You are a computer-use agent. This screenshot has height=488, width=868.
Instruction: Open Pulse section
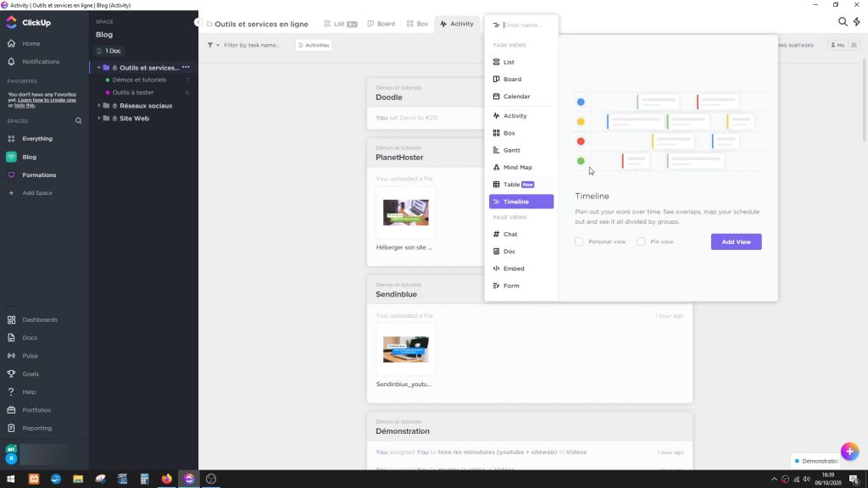coord(23,356)
